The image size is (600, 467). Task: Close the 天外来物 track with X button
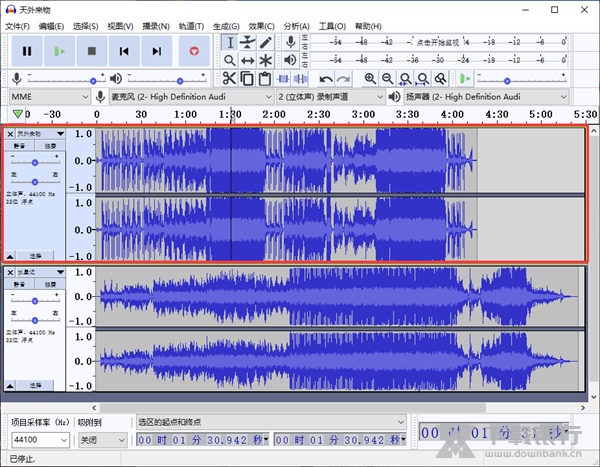coord(10,133)
